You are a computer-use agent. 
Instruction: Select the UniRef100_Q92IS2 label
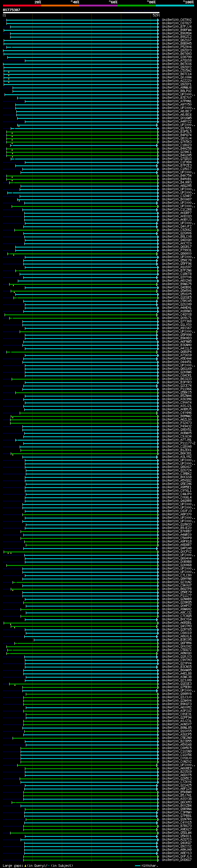click(176, 846)
